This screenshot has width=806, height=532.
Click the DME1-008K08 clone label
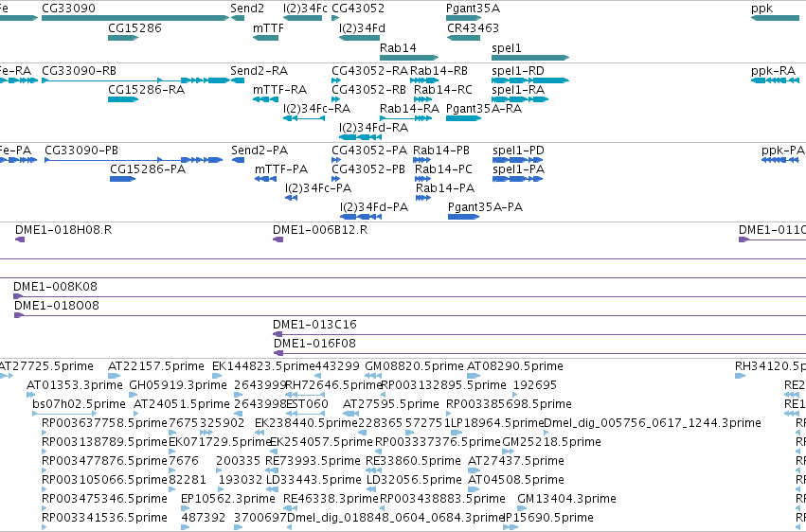55,286
